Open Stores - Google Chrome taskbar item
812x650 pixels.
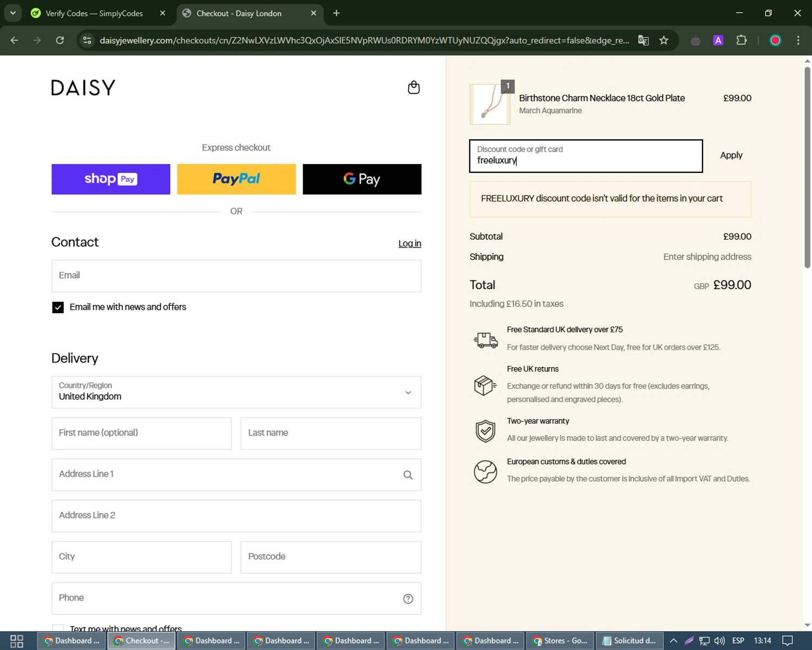(x=560, y=641)
